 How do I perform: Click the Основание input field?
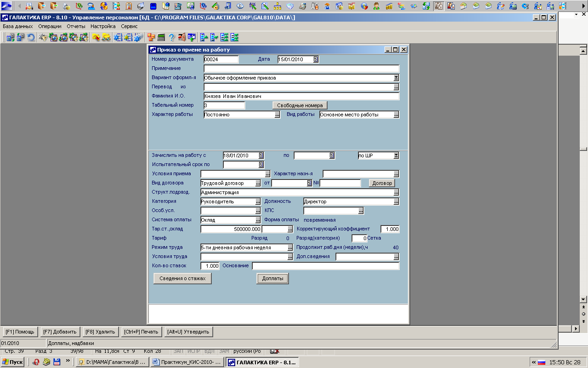[x=326, y=266]
